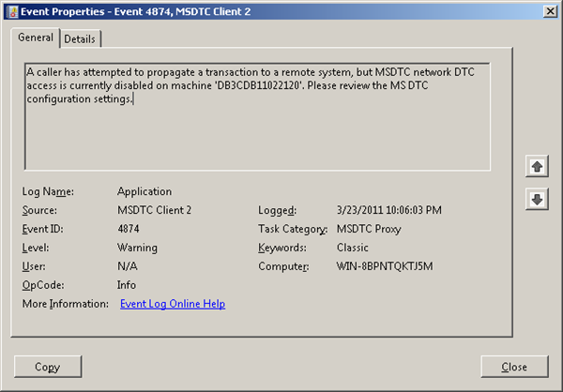Open the Details tab
The image size is (563, 392).
[81, 38]
